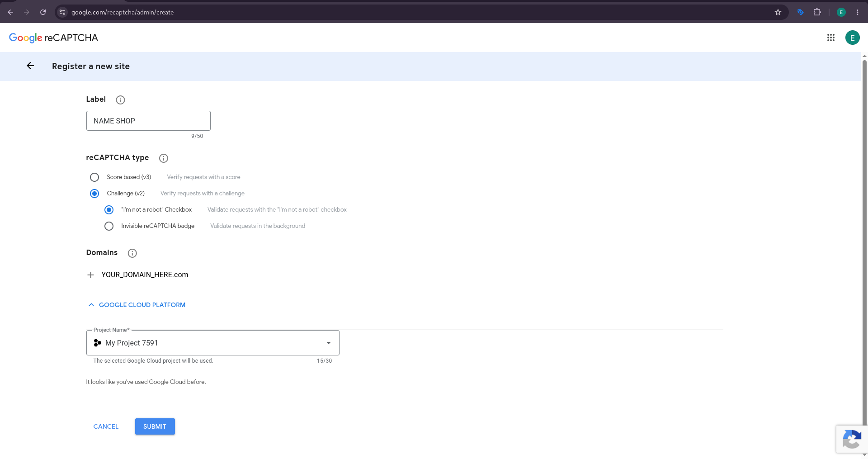
Task: Show info tooltip next to Domains
Action: [132, 253]
